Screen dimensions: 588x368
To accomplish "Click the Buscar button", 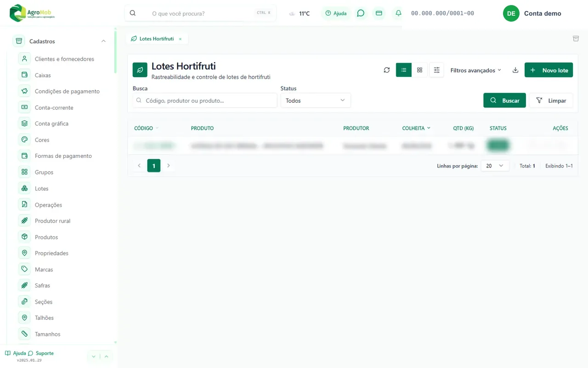I will click(504, 100).
